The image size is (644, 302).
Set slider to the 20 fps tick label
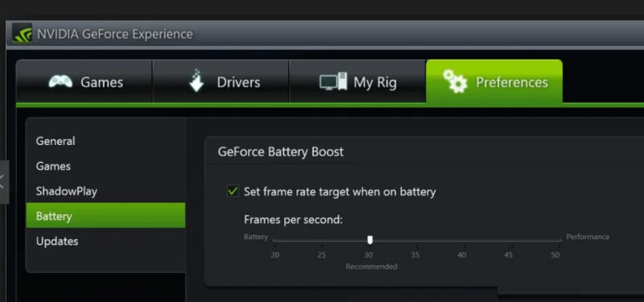[275, 255]
